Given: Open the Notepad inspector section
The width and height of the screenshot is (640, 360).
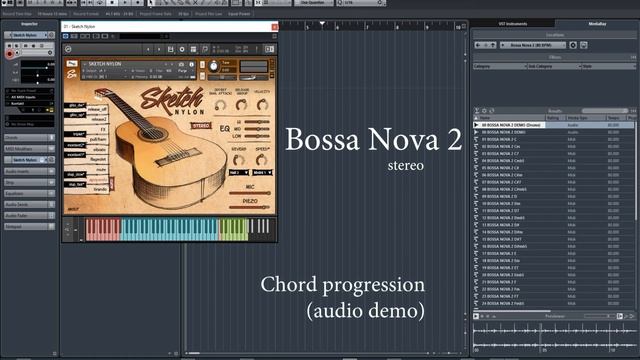Looking at the screenshot, I should click(29, 226).
